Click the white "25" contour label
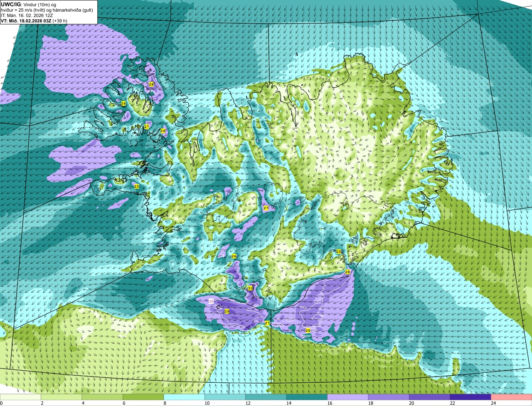 (211, 301)
